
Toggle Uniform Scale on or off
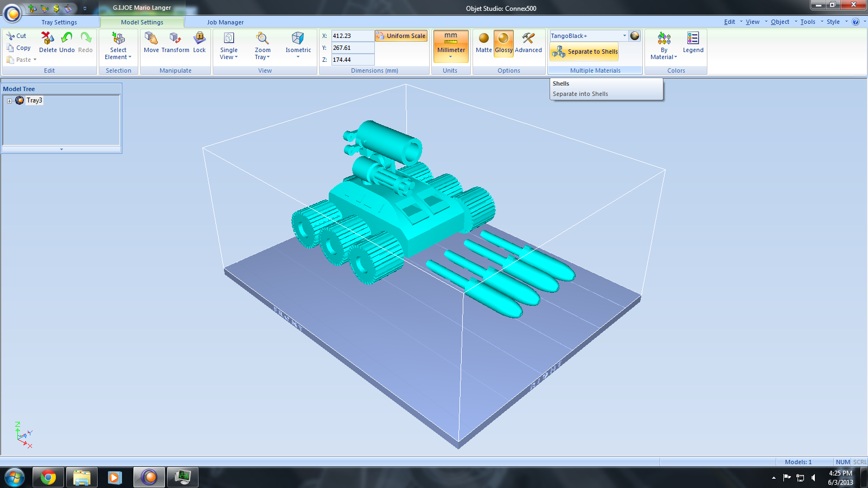click(401, 36)
